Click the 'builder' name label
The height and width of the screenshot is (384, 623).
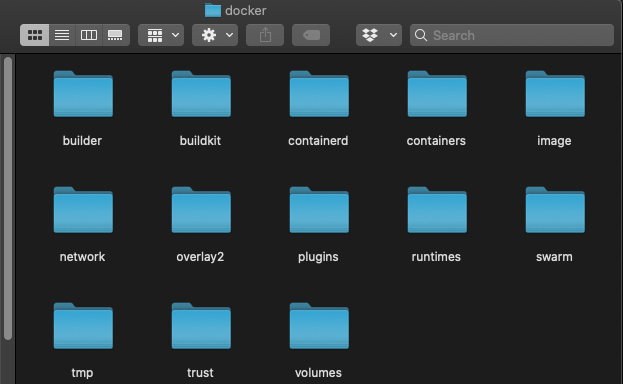[82, 141]
